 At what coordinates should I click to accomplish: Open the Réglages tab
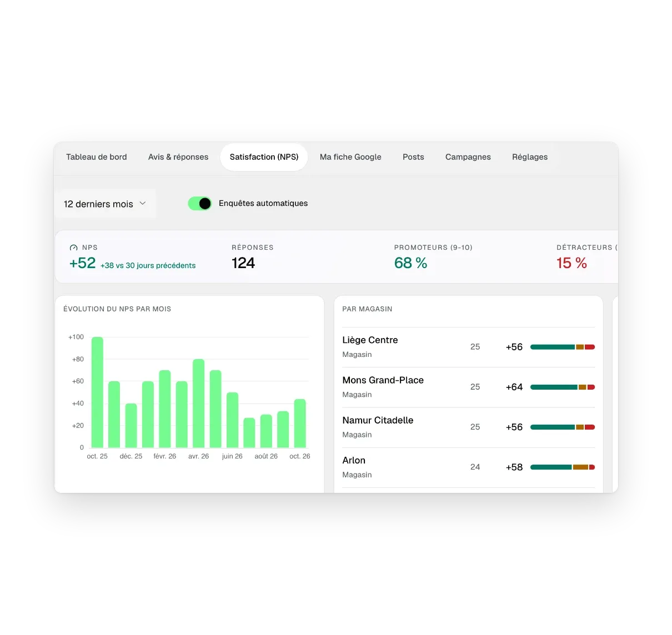click(x=530, y=157)
